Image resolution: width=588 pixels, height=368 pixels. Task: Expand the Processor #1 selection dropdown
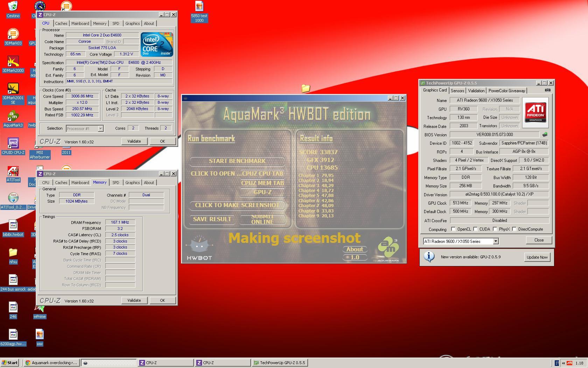tap(100, 129)
